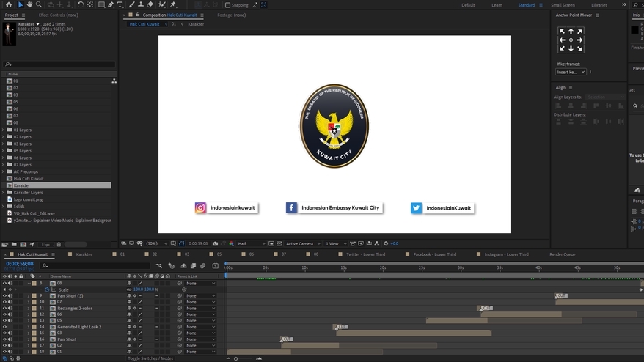Open the Graph Editor icon in timeline
This screenshot has height=362, width=644.
tap(215, 266)
